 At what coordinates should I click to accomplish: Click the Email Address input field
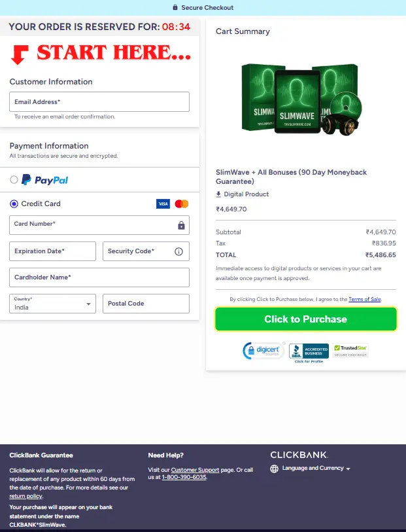99,102
